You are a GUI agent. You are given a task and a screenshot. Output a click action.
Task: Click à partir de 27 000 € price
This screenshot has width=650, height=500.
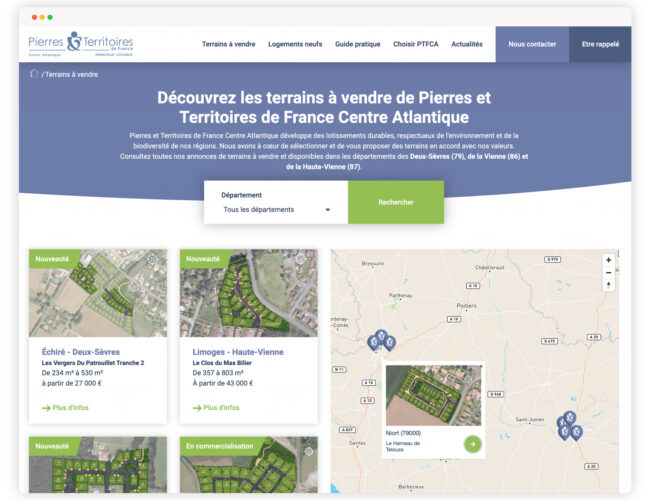[x=71, y=383]
